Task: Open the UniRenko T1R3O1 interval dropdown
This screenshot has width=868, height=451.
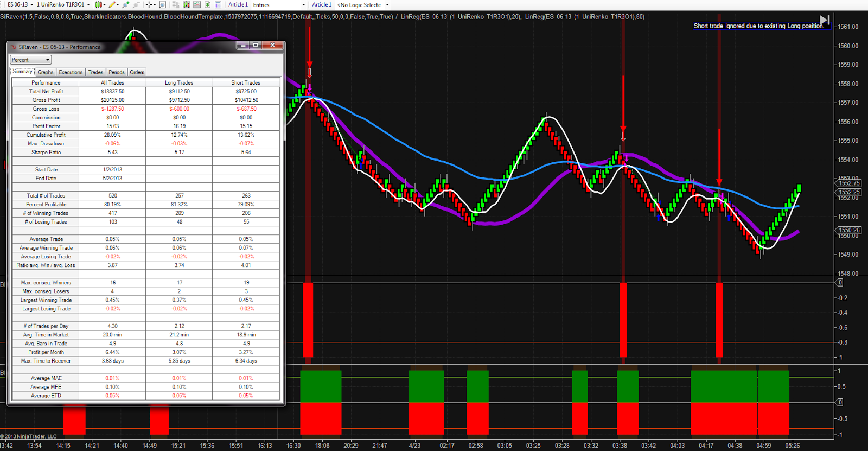Action: click(63, 4)
